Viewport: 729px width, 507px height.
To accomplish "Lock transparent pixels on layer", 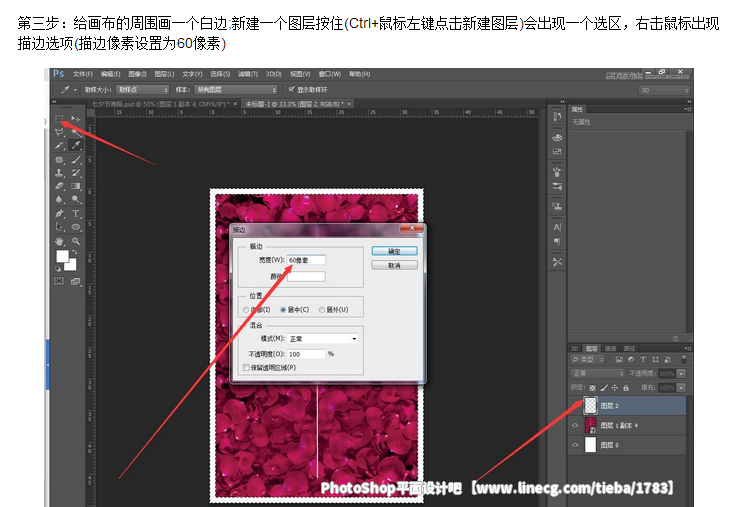I will pos(592,388).
